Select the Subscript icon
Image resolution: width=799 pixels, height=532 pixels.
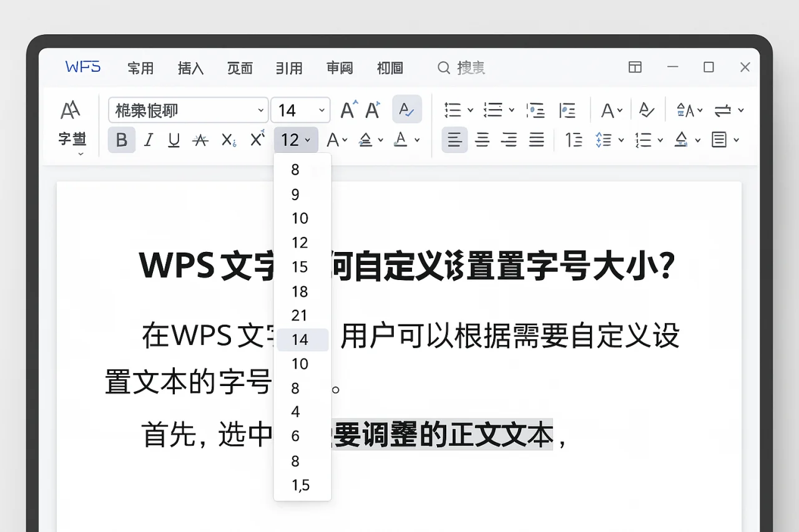[x=227, y=140]
